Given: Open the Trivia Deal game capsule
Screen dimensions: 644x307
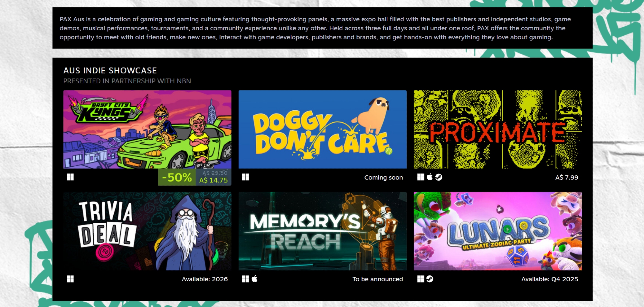Looking at the screenshot, I should (x=147, y=231).
